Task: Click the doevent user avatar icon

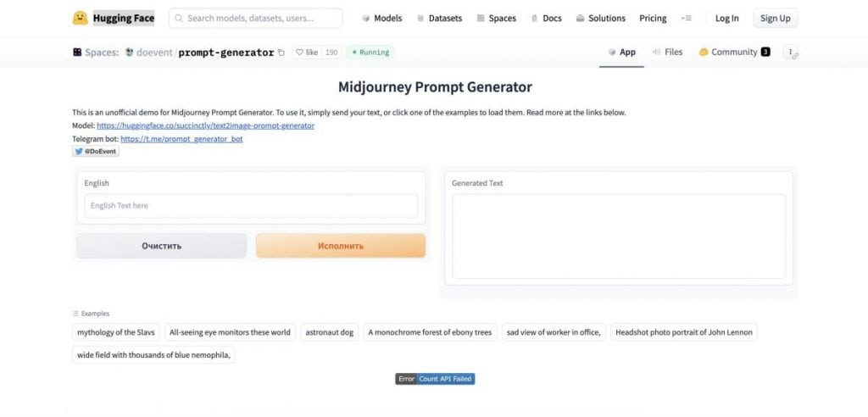Action: tap(130, 52)
